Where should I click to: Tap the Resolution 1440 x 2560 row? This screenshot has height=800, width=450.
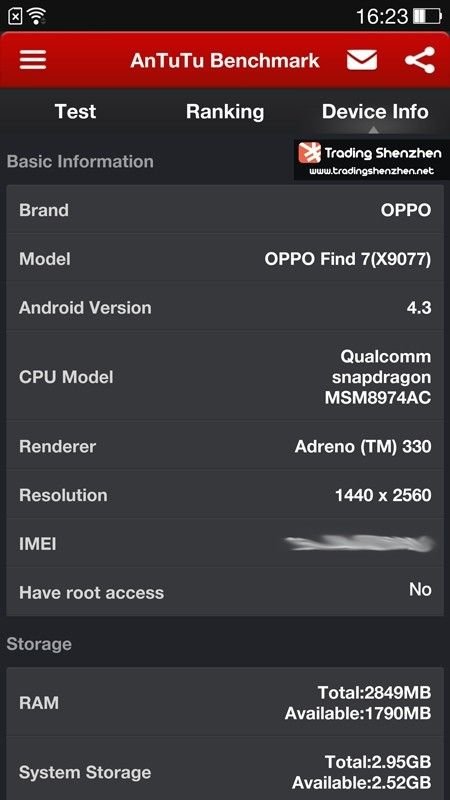(225, 495)
